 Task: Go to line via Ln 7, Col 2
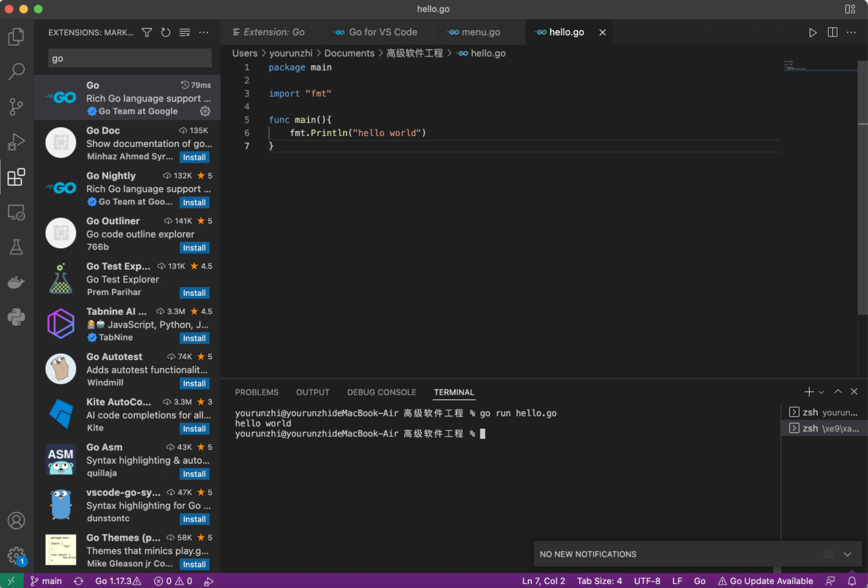[x=543, y=581]
